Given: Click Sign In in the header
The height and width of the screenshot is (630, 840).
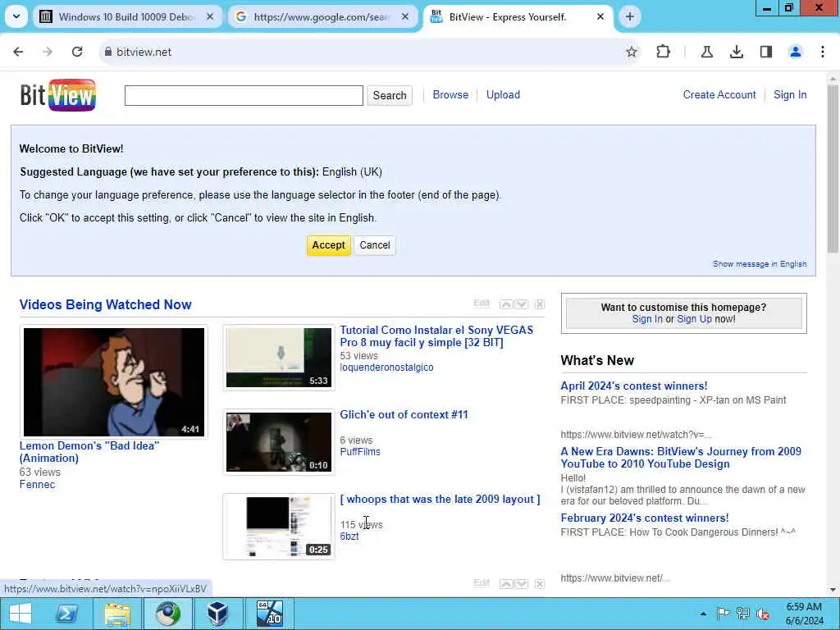Looking at the screenshot, I should point(790,95).
